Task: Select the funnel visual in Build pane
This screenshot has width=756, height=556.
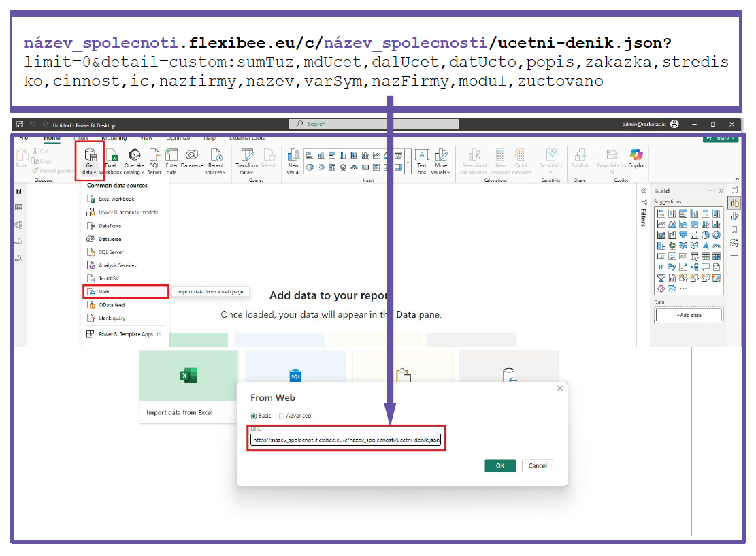Action: [683, 235]
